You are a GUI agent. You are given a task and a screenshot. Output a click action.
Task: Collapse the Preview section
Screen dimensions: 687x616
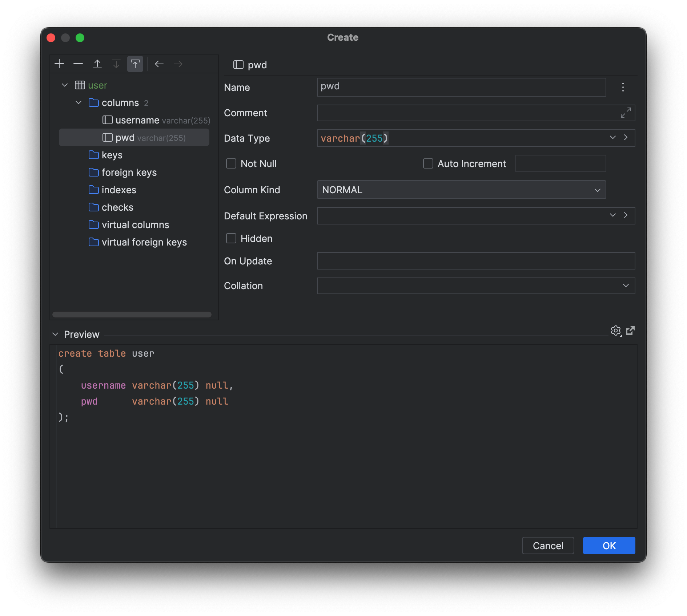pyautogui.click(x=55, y=335)
